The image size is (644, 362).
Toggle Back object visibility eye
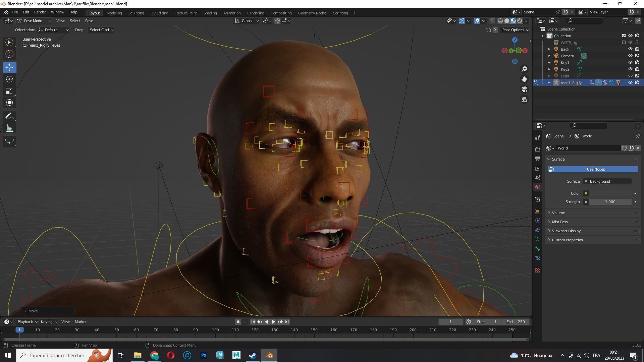[x=630, y=49]
